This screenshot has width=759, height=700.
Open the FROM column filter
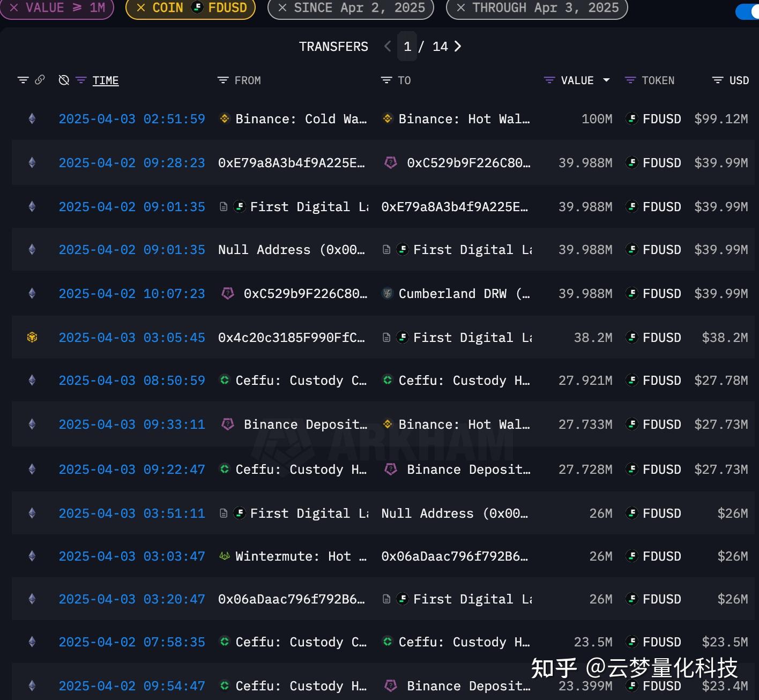click(223, 80)
